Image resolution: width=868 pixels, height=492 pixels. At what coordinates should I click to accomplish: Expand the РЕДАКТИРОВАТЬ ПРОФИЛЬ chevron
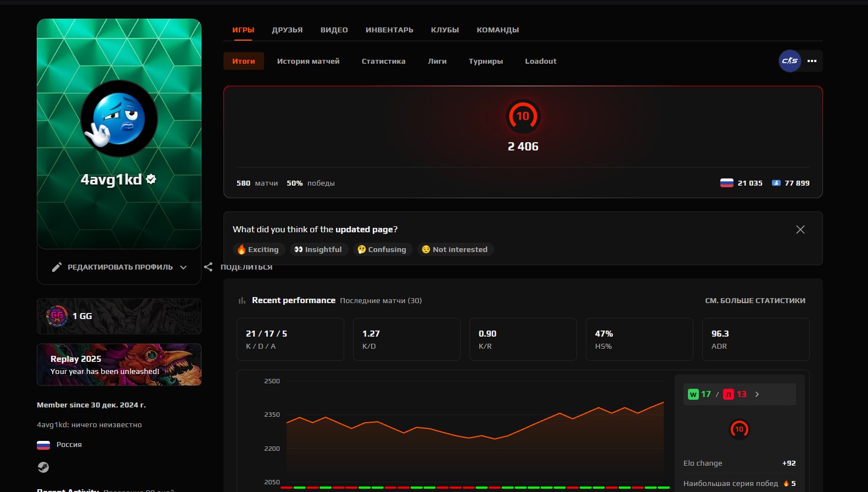tap(183, 267)
